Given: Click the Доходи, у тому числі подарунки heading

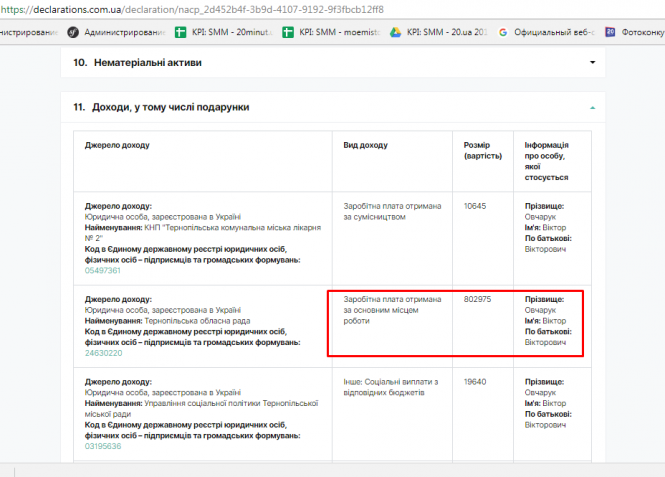Looking at the screenshot, I should click(171, 106).
